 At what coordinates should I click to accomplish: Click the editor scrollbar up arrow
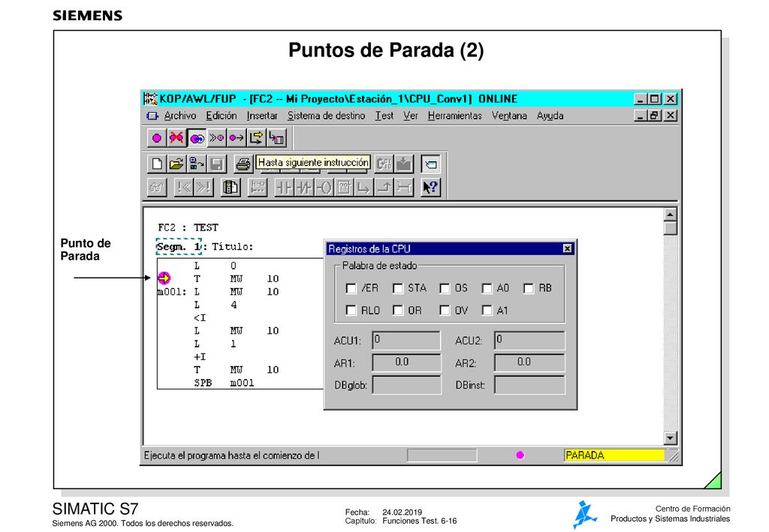[x=670, y=215]
